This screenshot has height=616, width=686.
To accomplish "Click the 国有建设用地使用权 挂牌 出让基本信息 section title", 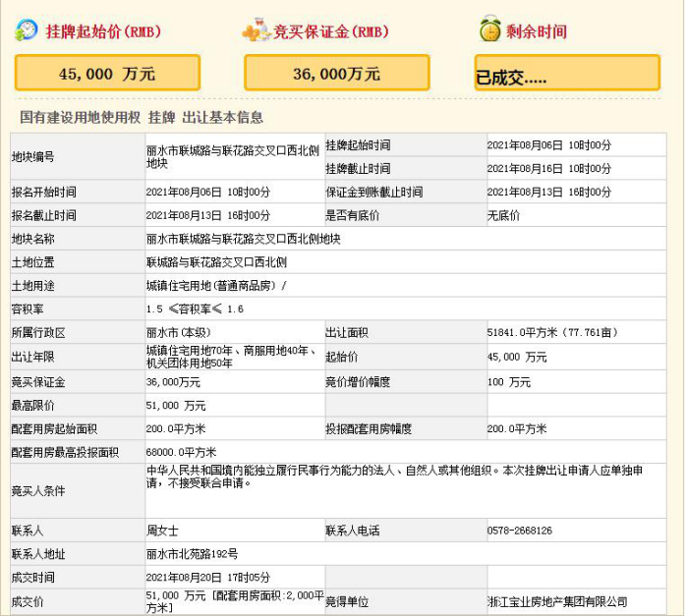I will point(142,118).
